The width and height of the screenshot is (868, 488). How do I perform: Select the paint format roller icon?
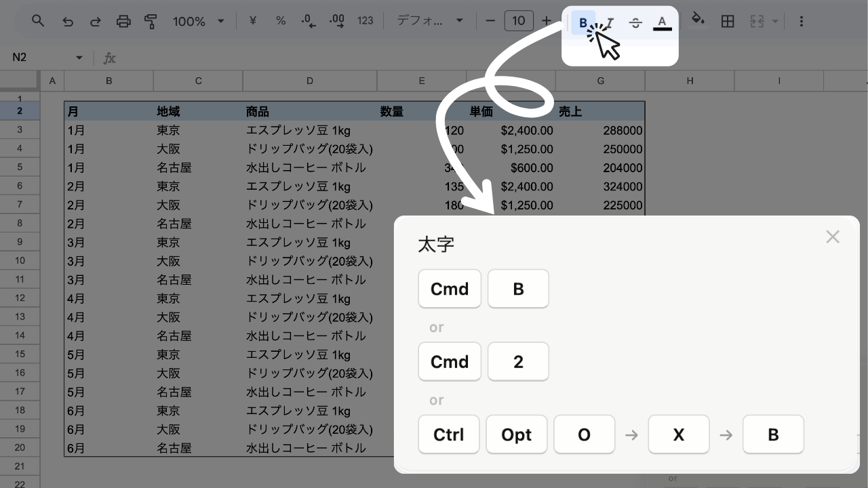151,21
